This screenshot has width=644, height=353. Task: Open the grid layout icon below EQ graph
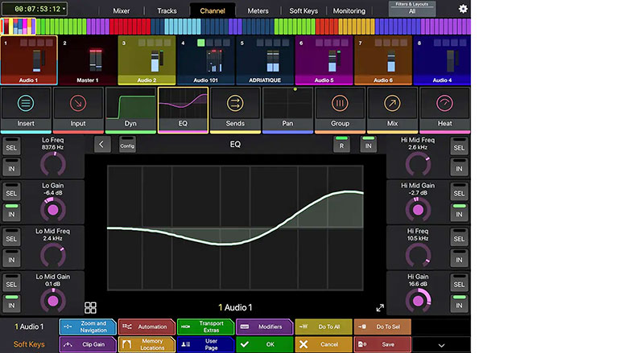[x=90, y=307]
